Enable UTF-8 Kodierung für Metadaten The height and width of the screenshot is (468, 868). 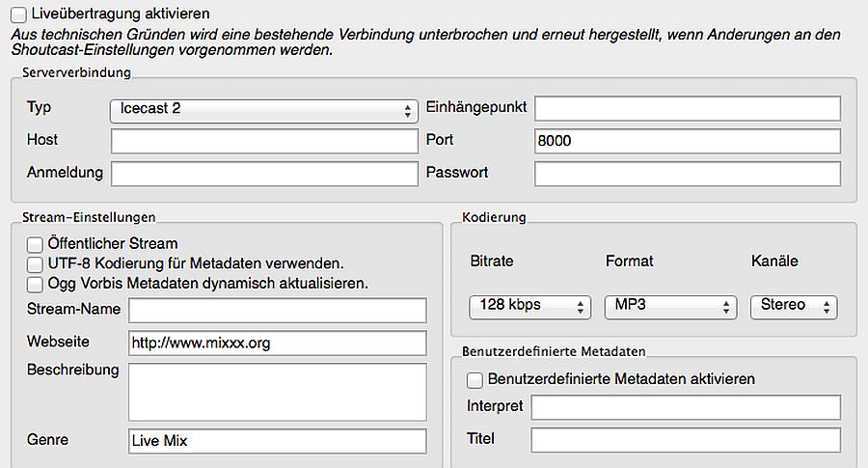tap(36, 263)
